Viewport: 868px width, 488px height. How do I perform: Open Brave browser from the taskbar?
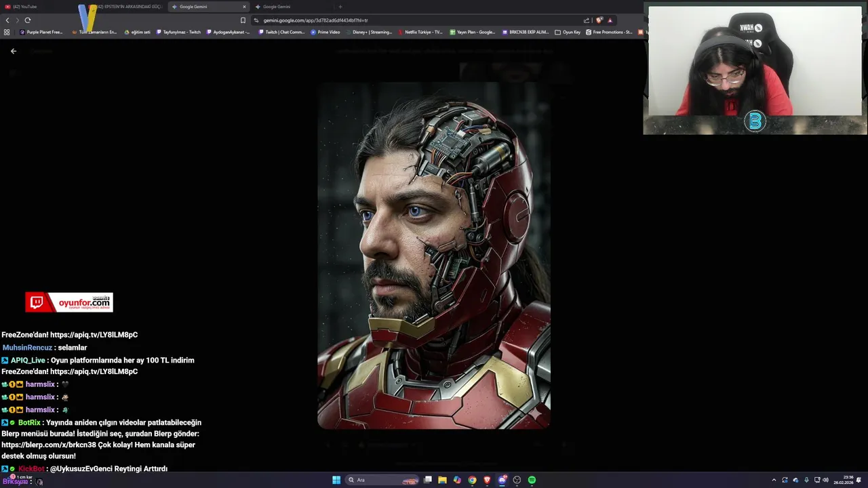(487, 480)
